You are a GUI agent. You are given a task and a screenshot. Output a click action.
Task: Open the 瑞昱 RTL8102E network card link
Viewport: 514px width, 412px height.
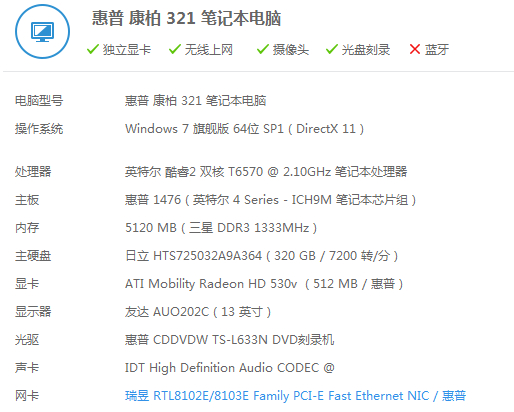point(295,396)
